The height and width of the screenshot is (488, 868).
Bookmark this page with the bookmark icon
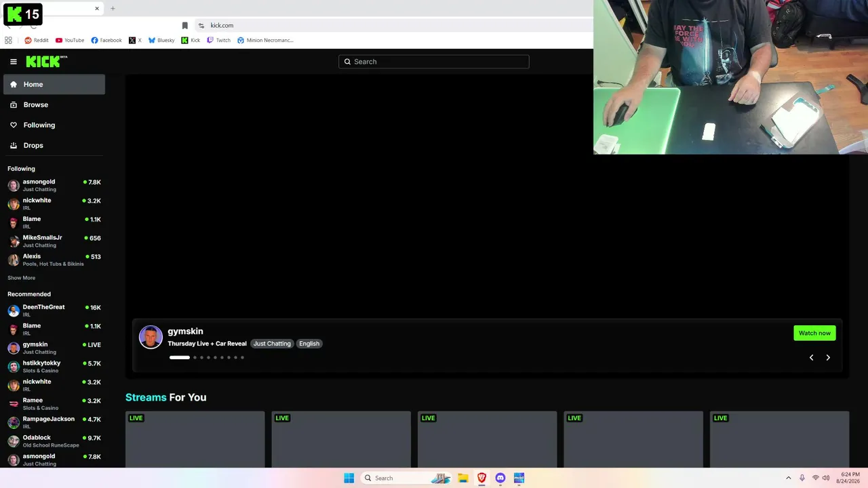pyautogui.click(x=184, y=26)
